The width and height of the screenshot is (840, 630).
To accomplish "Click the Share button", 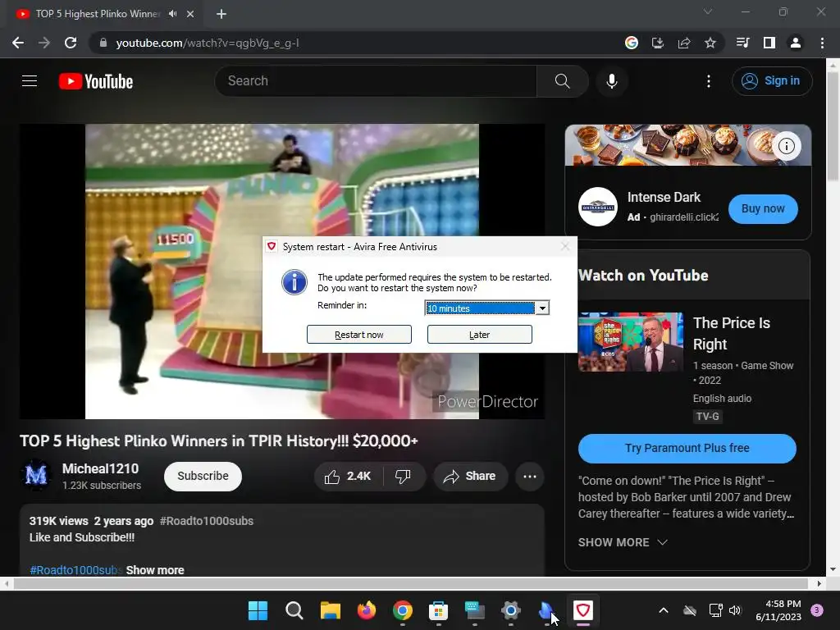I will (470, 477).
